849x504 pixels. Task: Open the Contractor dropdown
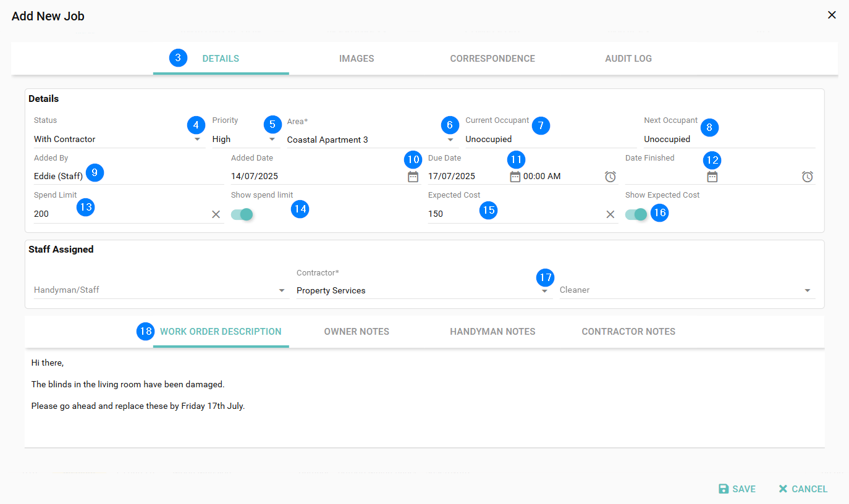pos(544,291)
